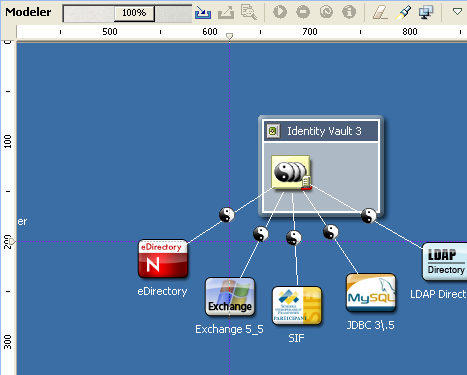Click the horizontal ruler guide marker
Screen dimensions: 467x375
tap(229, 36)
